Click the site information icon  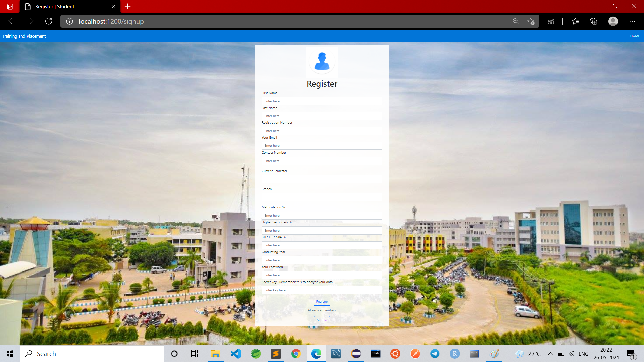69,21
